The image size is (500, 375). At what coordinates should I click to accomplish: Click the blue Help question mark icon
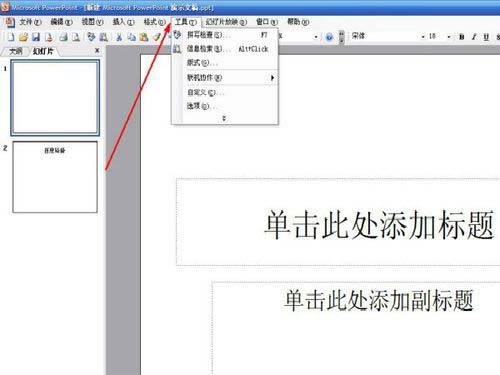coord(329,37)
